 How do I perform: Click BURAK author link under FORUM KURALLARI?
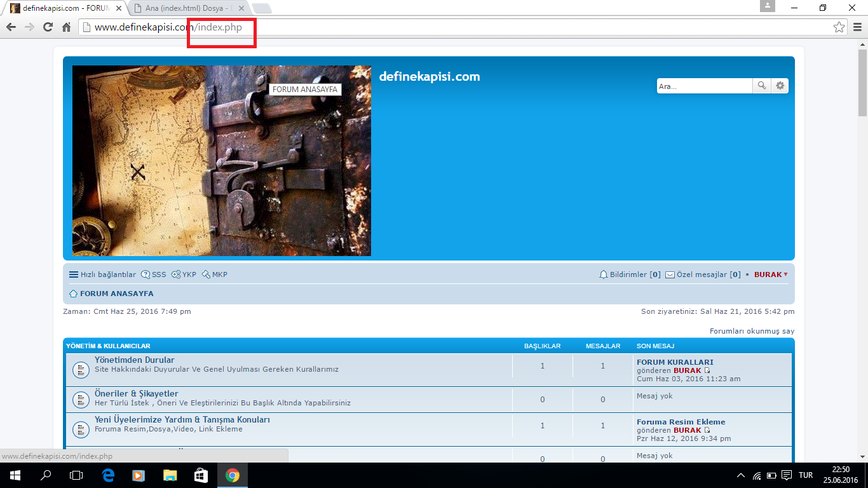pos(688,370)
